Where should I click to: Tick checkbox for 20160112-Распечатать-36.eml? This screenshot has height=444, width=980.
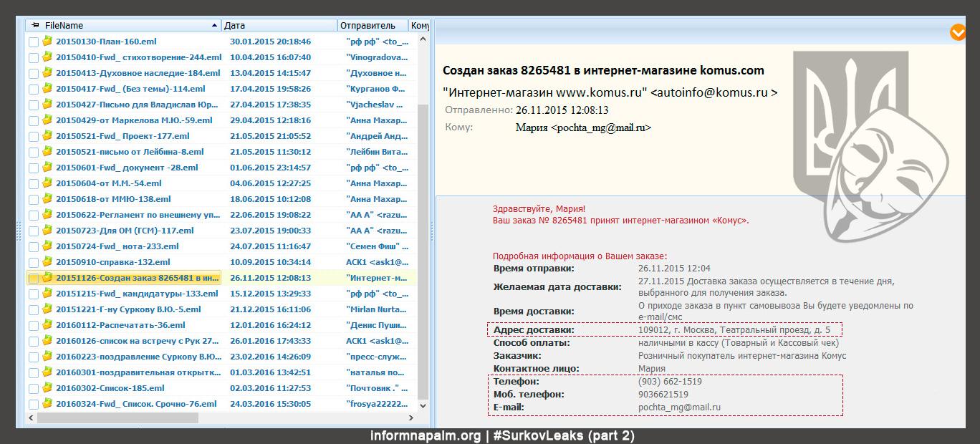pyautogui.click(x=34, y=326)
